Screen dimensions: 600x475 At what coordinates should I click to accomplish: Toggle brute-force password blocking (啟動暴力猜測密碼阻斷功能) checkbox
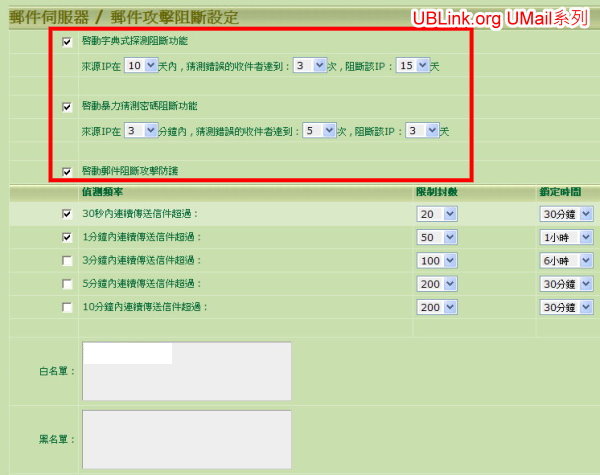(67, 106)
